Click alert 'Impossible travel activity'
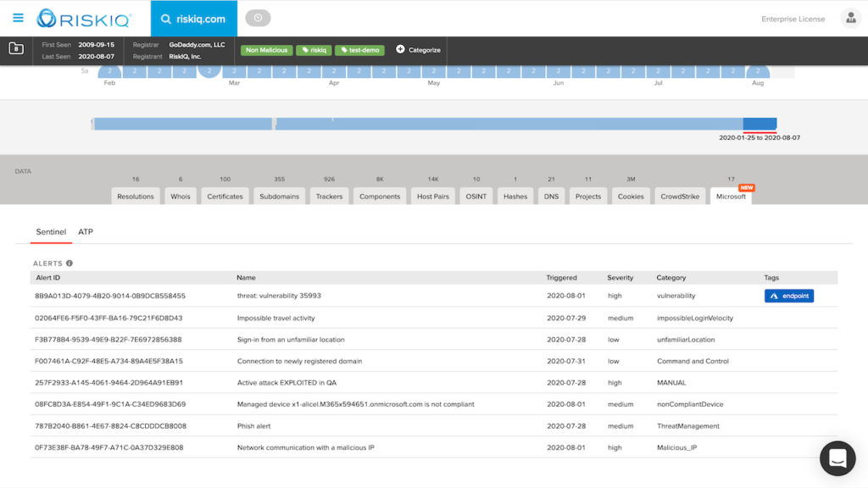Screen dimensions: 868x488 pos(275,319)
